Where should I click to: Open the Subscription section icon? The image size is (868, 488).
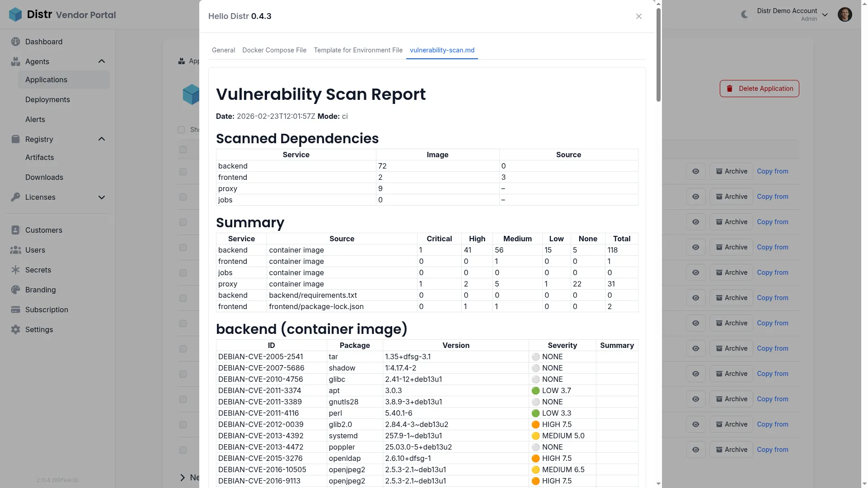pos(15,310)
